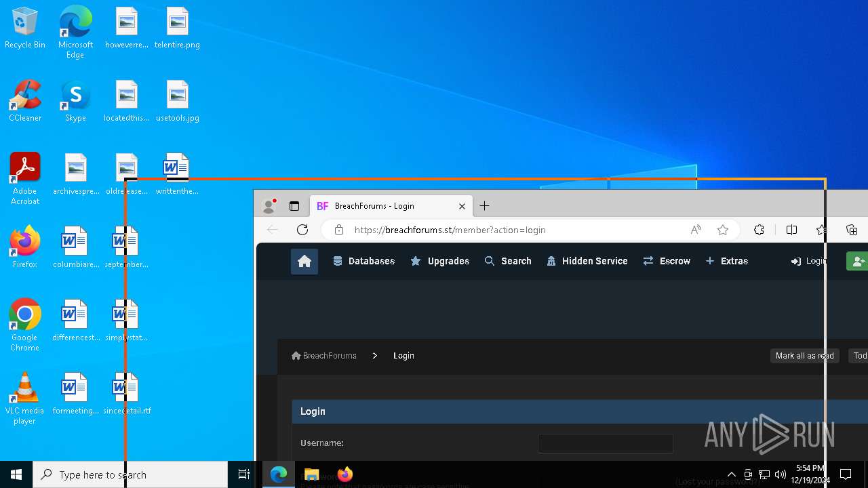868x488 pixels.
Task: Toggle Read aloud icon in address bar
Action: click(x=696, y=230)
